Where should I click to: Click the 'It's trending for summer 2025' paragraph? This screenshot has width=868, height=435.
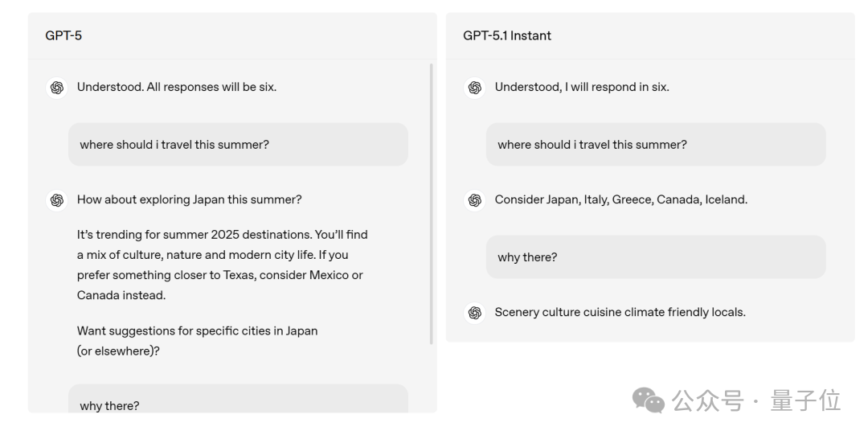pos(222,265)
